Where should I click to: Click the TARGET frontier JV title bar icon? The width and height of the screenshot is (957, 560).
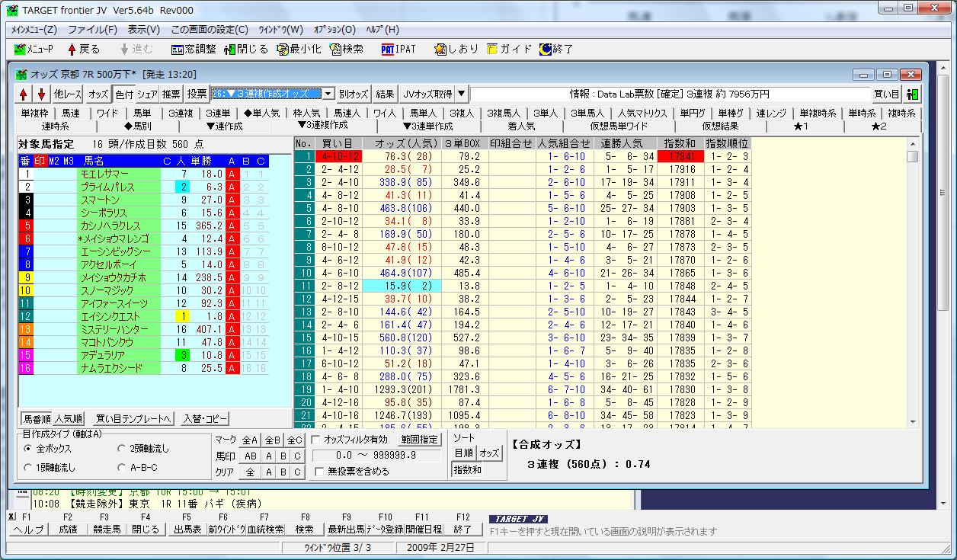pos(11,9)
